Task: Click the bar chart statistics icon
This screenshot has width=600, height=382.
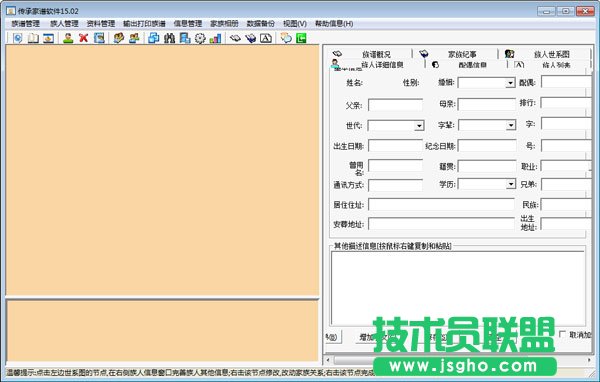Action: [x=215, y=38]
